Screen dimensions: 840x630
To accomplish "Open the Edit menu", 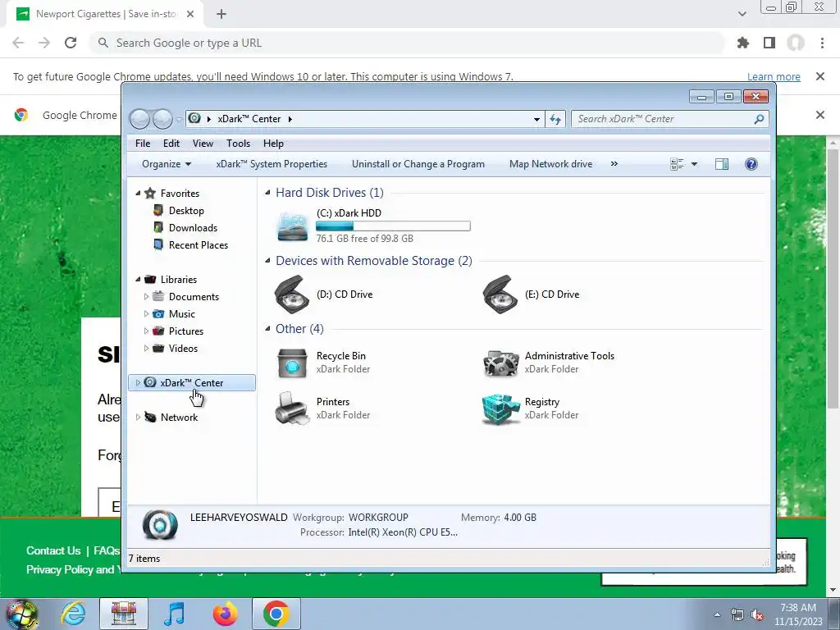I will tap(171, 144).
